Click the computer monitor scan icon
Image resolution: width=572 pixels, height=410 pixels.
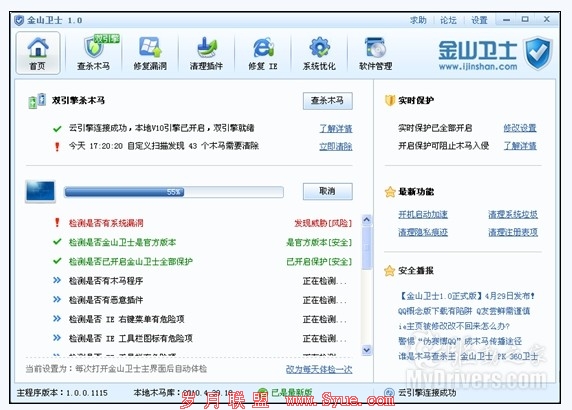click(x=40, y=191)
